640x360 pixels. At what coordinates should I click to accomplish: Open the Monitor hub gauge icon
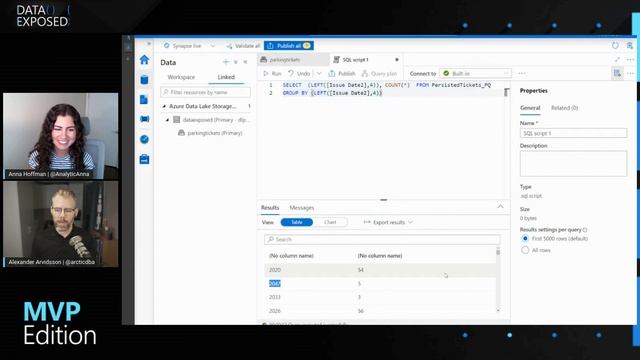[144, 139]
